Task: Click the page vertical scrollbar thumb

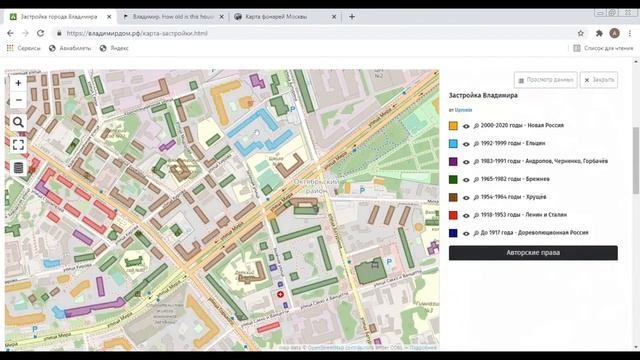Action: [636, 160]
